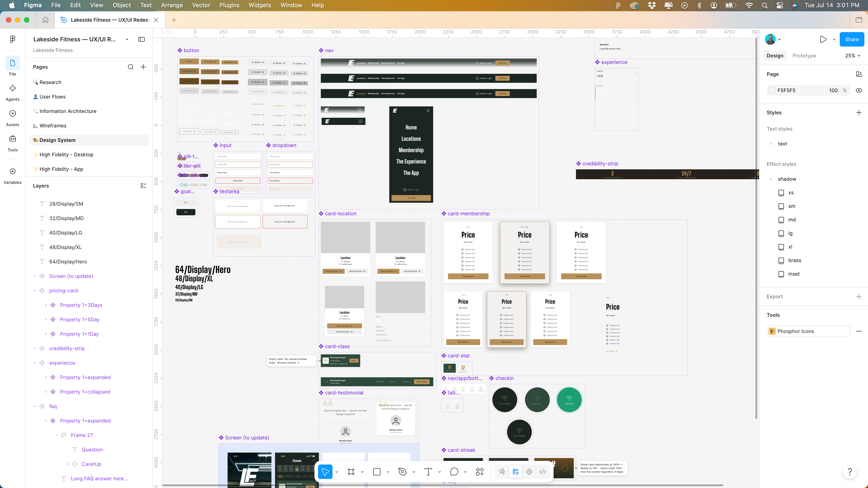Edit the 100 percent opacity field

pos(833,90)
